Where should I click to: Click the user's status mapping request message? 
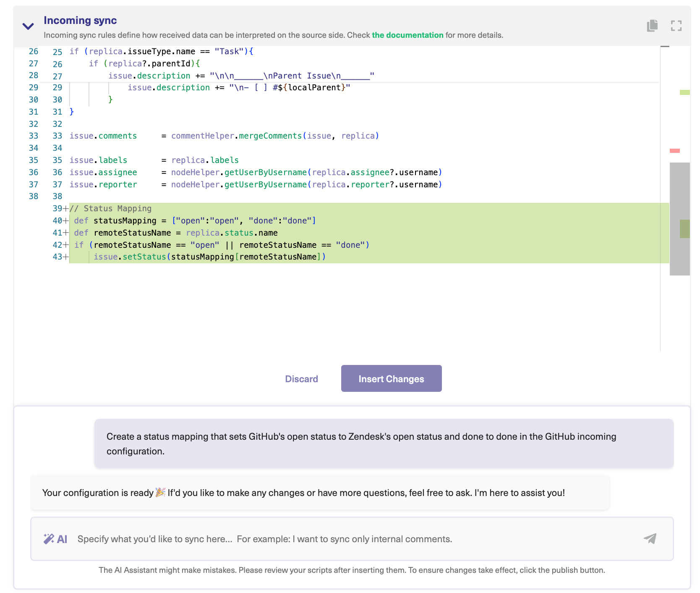(384, 443)
